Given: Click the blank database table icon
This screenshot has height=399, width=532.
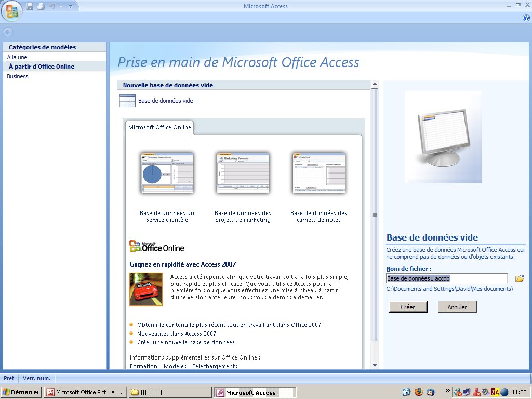Looking at the screenshot, I should [x=128, y=100].
